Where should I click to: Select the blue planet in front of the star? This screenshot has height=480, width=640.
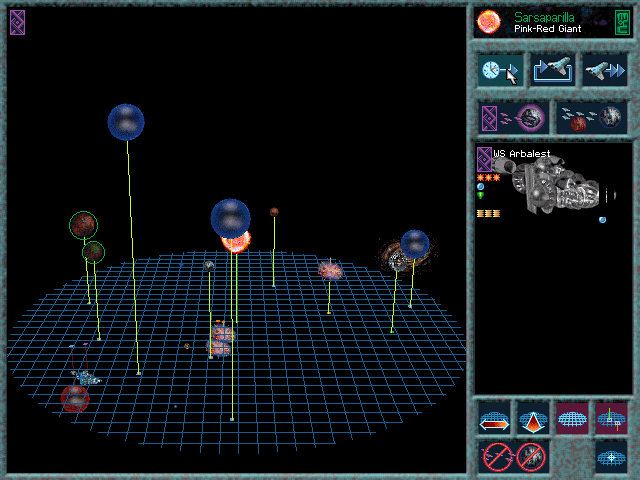tap(230, 219)
